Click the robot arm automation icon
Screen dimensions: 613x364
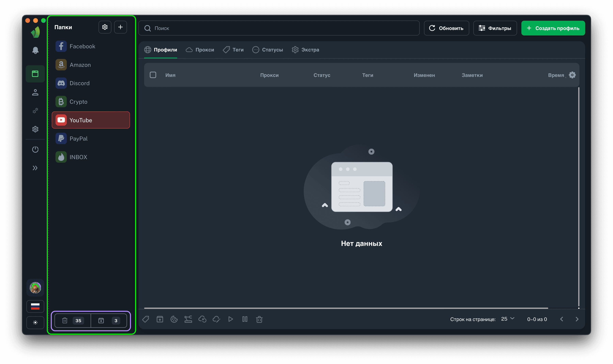188,319
